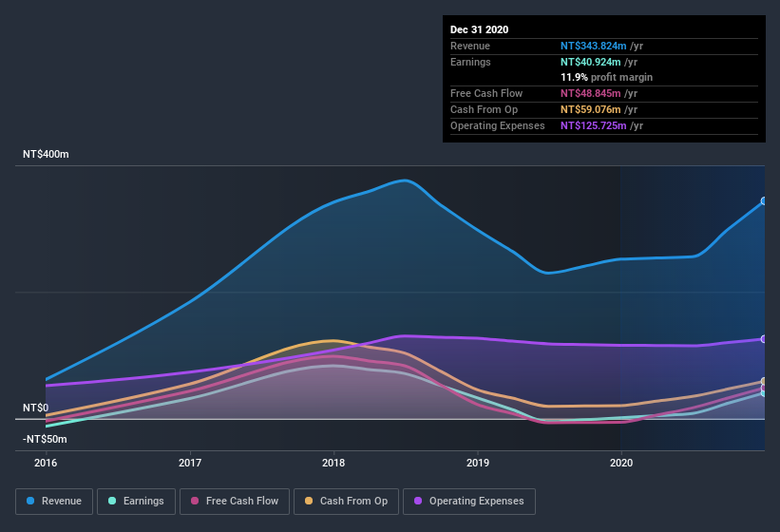The width and height of the screenshot is (780, 532).
Task: Click the Free Cash Flow end data point
Action: pos(764,388)
